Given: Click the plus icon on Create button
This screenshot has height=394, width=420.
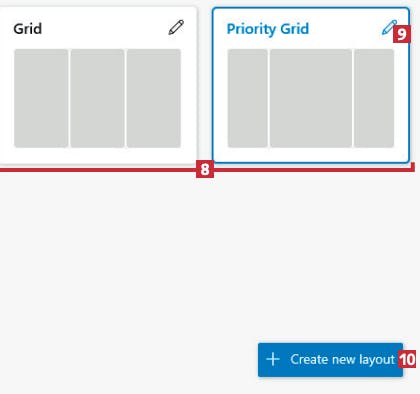Looking at the screenshot, I should coord(273,359).
